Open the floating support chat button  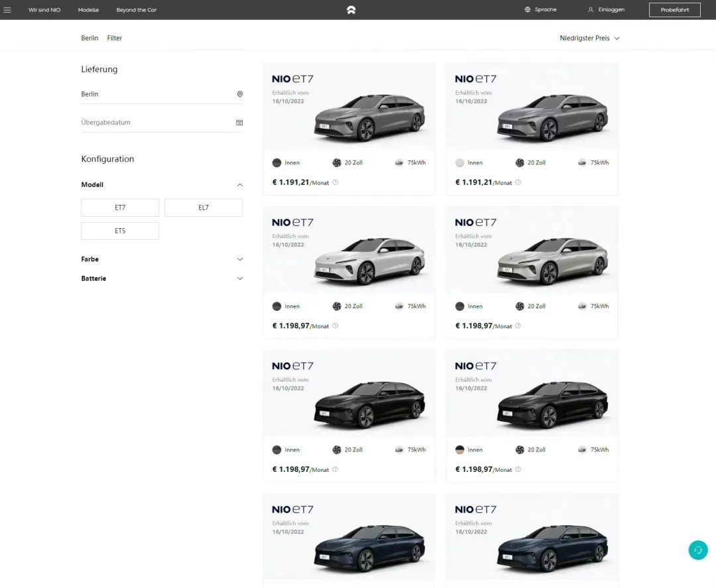(697, 550)
